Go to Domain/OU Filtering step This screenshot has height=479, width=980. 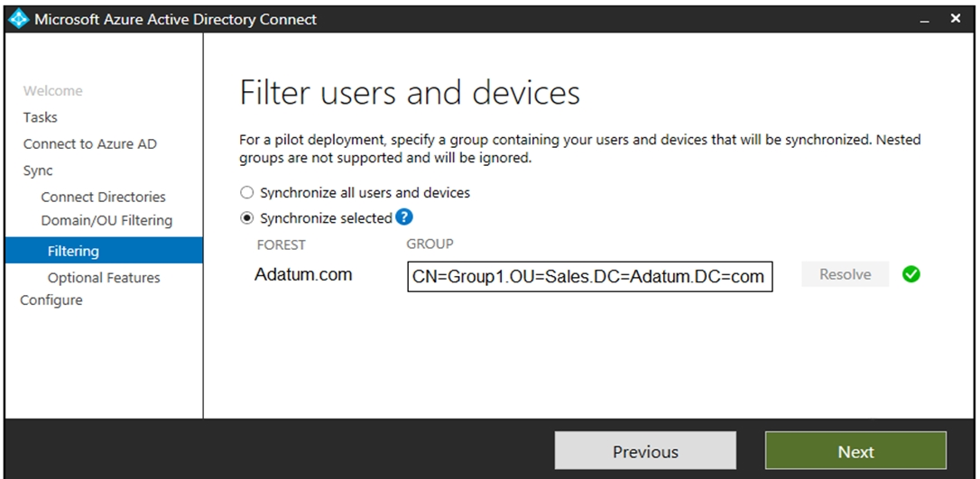(x=106, y=220)
